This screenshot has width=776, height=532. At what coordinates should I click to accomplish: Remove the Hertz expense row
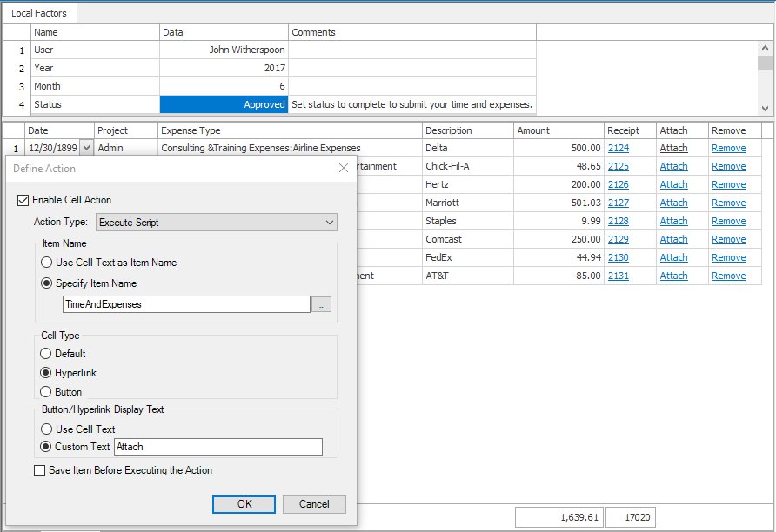point(728,184)
